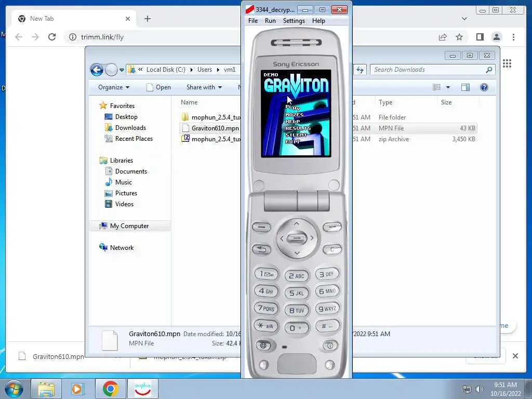Screen dimensions: 532x399
Task: Click phone left soft key
Action: (261, 227)
